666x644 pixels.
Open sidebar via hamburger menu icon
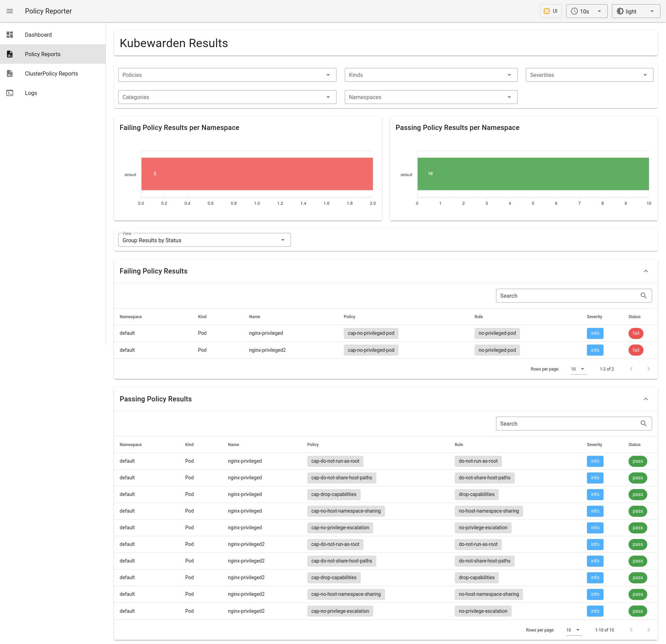(x=10, y=11)
